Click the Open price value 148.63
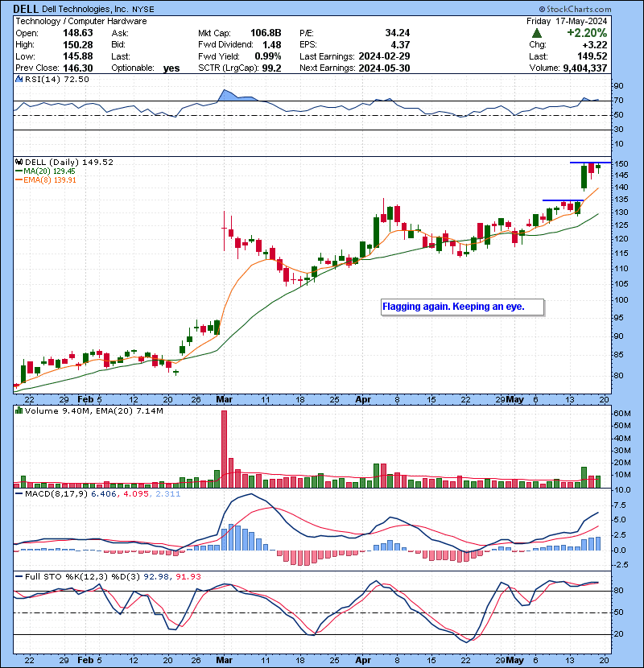Screen dimensions: 644x668 coord(78,33)
